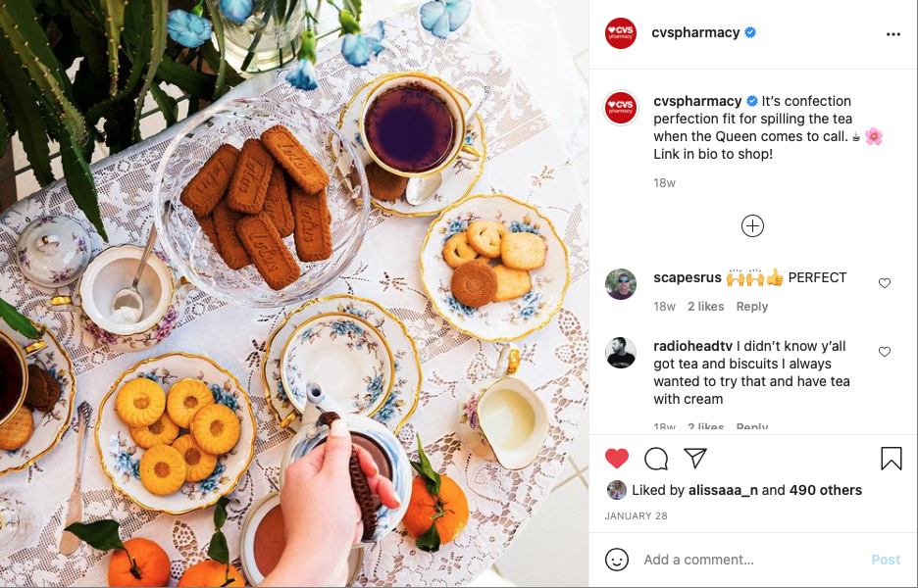Screen dimensions: 918x588
Task: Load more comments with plus circle
Action: (x=752, y=225)
